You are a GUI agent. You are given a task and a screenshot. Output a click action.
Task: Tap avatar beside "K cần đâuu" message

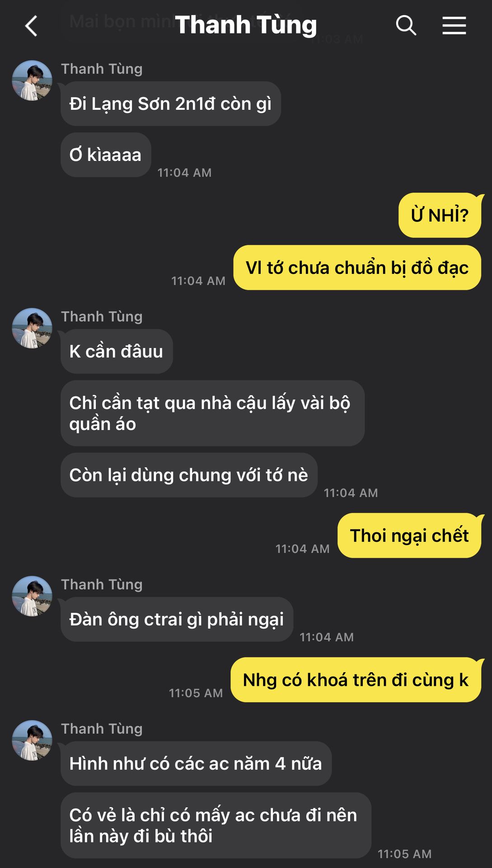(32, 328)
